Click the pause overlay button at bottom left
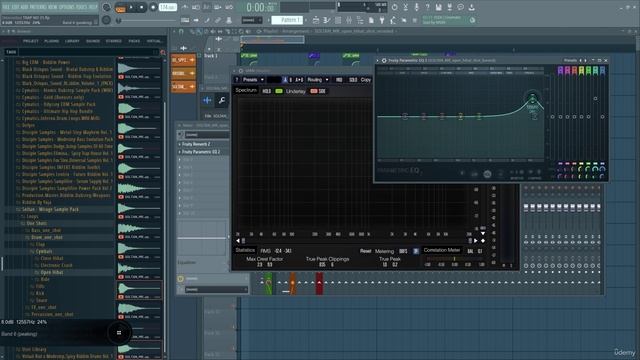 [x=119, y=333]
